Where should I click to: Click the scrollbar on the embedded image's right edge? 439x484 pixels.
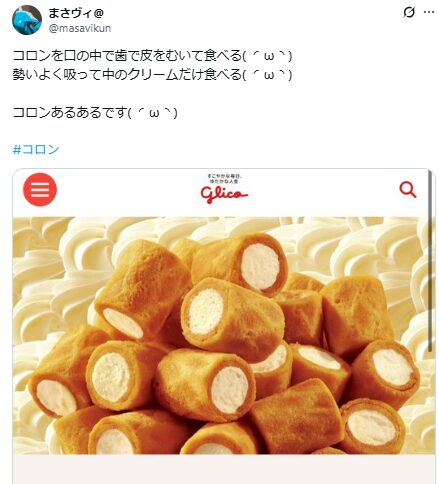pos(431,262)
